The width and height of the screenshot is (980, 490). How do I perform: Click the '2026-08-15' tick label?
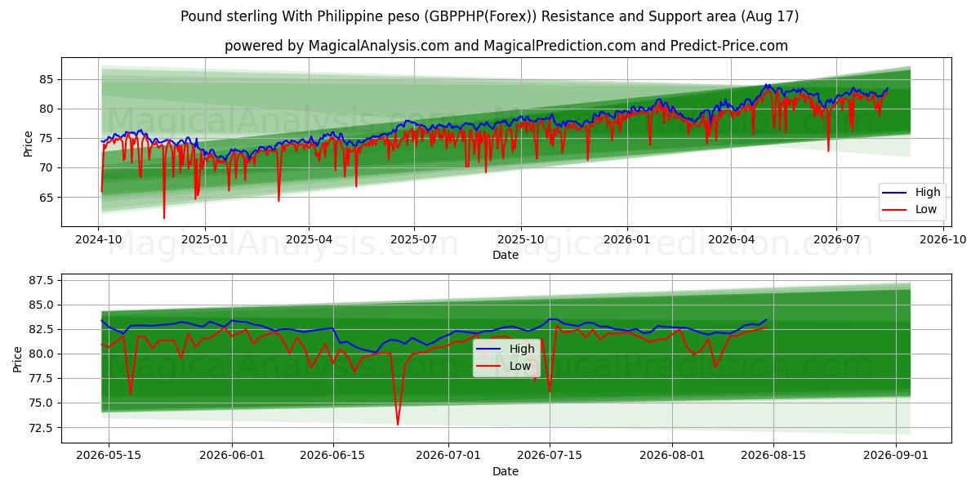click(773, 457)
